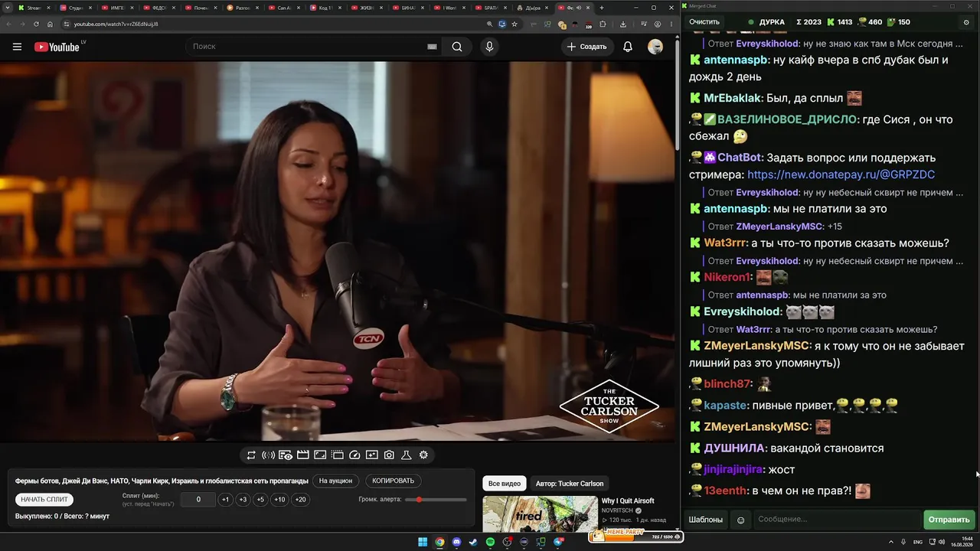
Task: Add 5 minutes with the +5 button
Action: pyautogui.click(x=260, y=500)
